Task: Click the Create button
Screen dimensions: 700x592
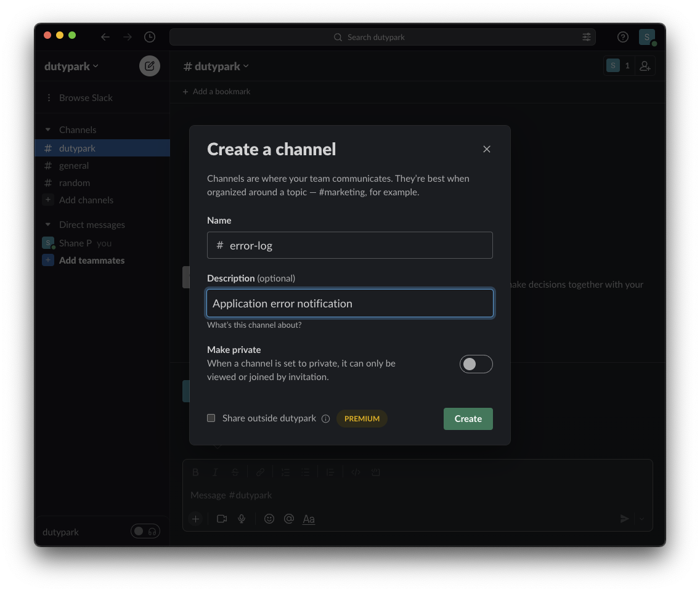Action: point(468,419)
